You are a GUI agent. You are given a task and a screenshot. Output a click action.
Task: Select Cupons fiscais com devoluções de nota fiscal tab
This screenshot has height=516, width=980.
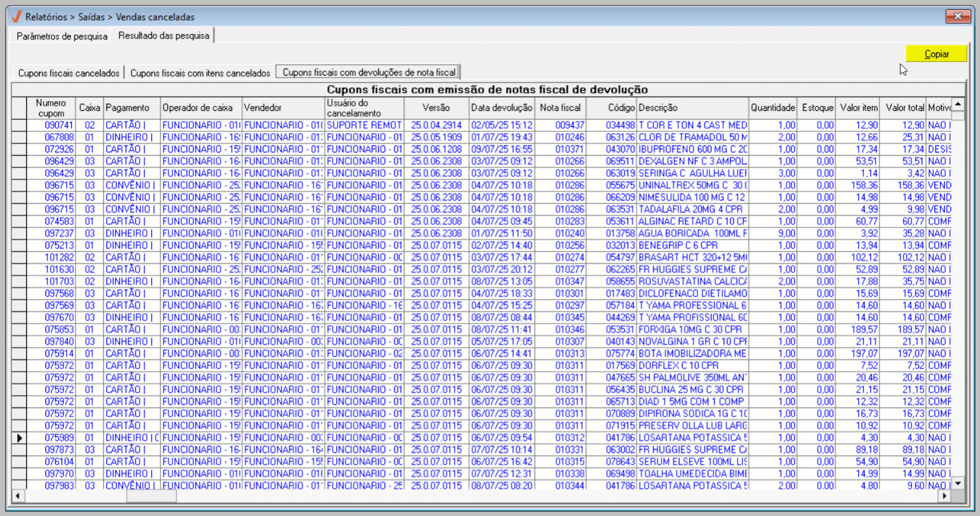point(369,72)
